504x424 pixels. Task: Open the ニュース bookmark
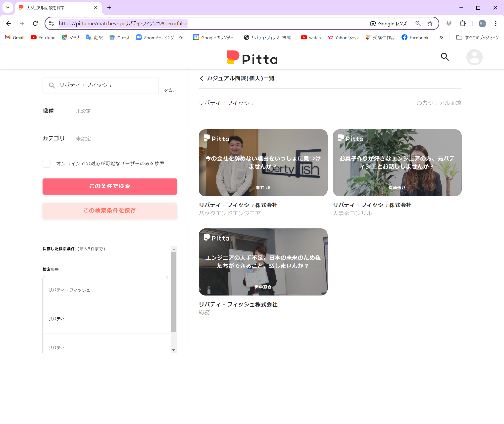[120, 38]
